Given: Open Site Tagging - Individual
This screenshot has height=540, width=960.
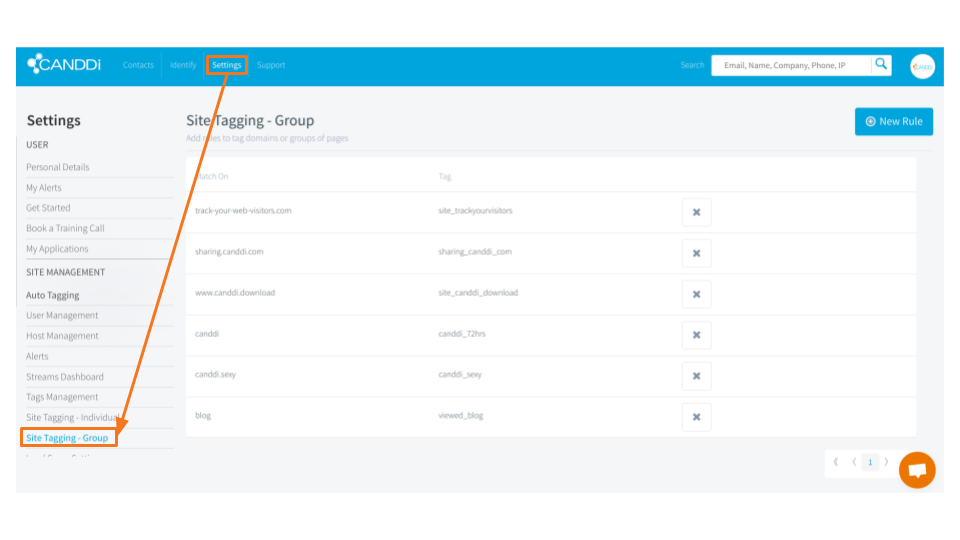Looking at the screenshot, I should click(x=73, y=418).
